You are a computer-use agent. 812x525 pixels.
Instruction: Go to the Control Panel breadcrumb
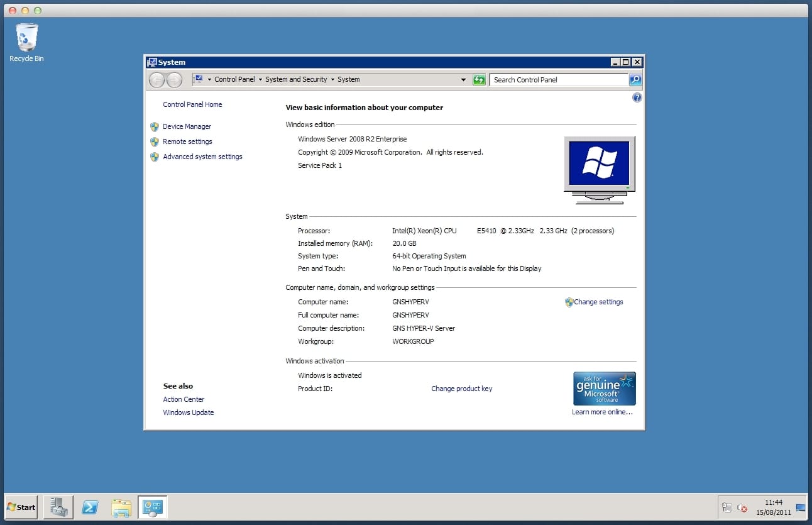pyautogui.click(x=234, y=79)
